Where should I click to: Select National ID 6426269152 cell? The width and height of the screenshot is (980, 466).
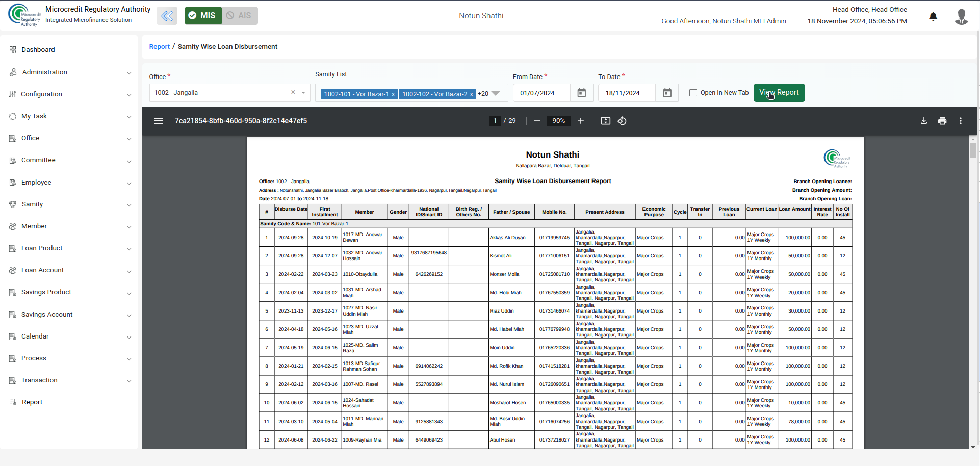point(429,274)
